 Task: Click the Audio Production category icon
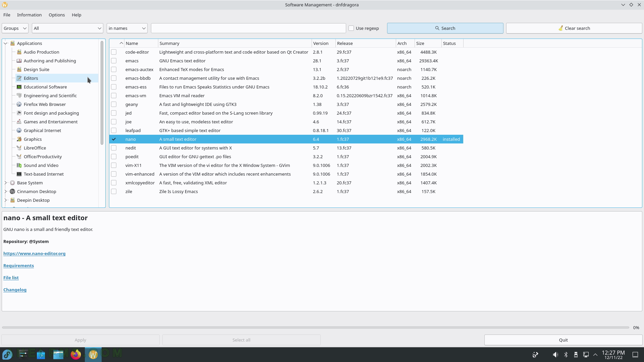tap(19, 52)
